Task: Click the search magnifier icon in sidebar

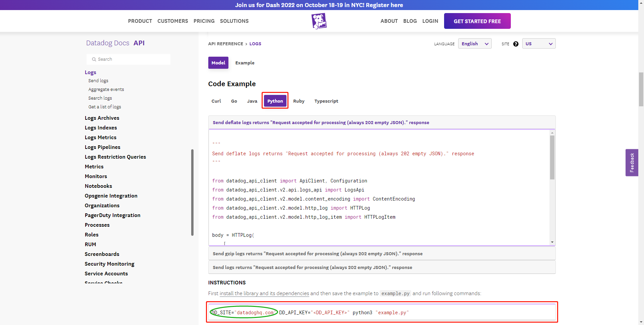Action: pos(94,59)
